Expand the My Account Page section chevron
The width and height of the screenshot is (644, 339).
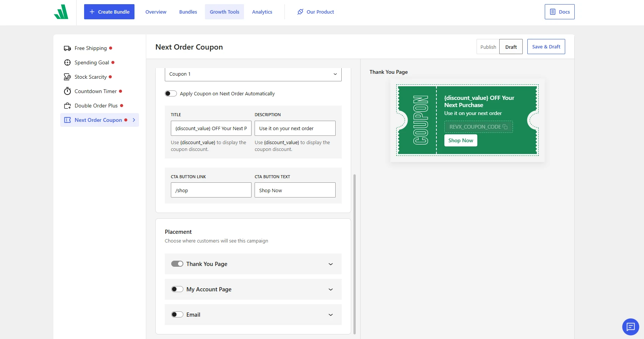pyautogui.click(x=331, y=289)
